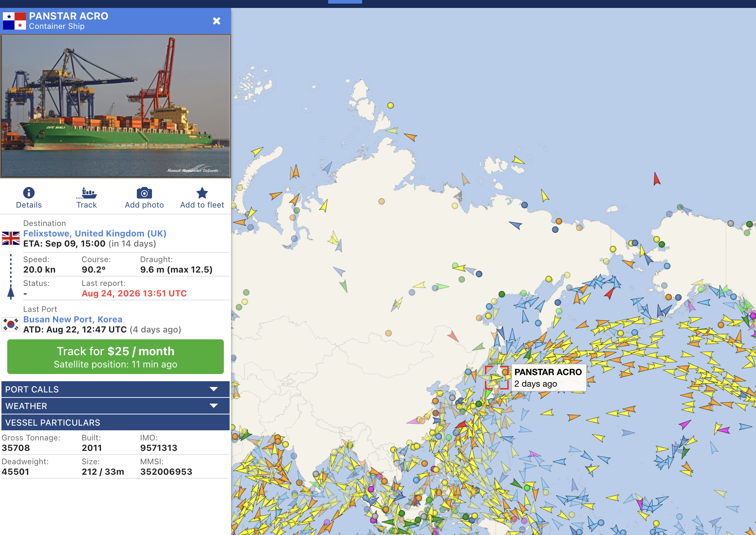Open the vessel Details info icon
The height and width of the screenshot is (535, 756).
click(x=29, y=193)
